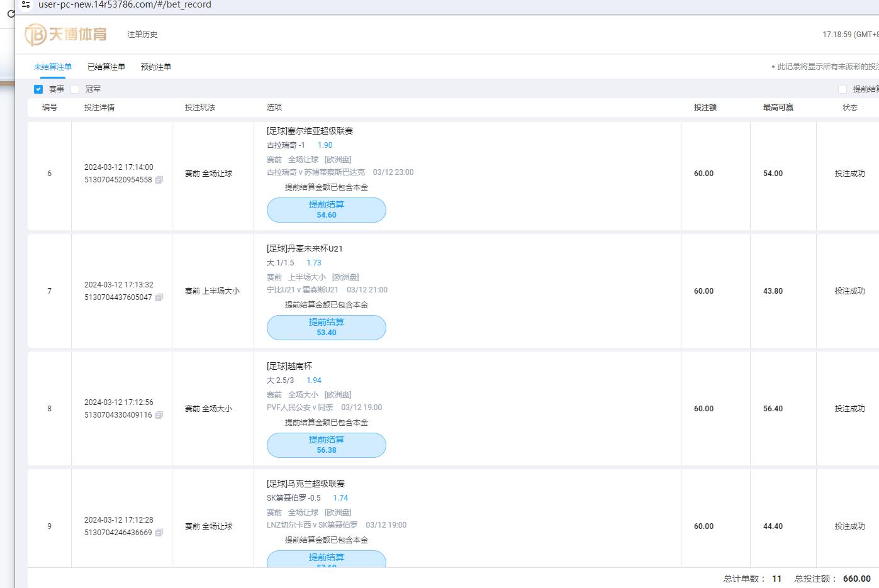Copy order number 5130704437605047
Image resolution: width=879 pixels, height=588 pixels.
click(159, 297)
